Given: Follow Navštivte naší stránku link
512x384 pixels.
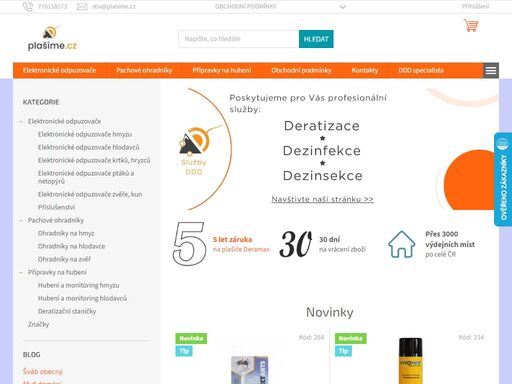Looking at the screenshot, I should (x=322, y=199).
